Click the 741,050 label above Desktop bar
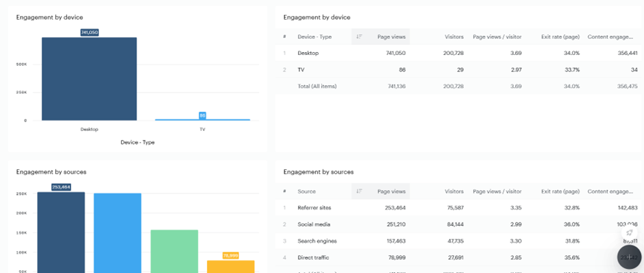 pyautogui.click(x=90, y=32)
